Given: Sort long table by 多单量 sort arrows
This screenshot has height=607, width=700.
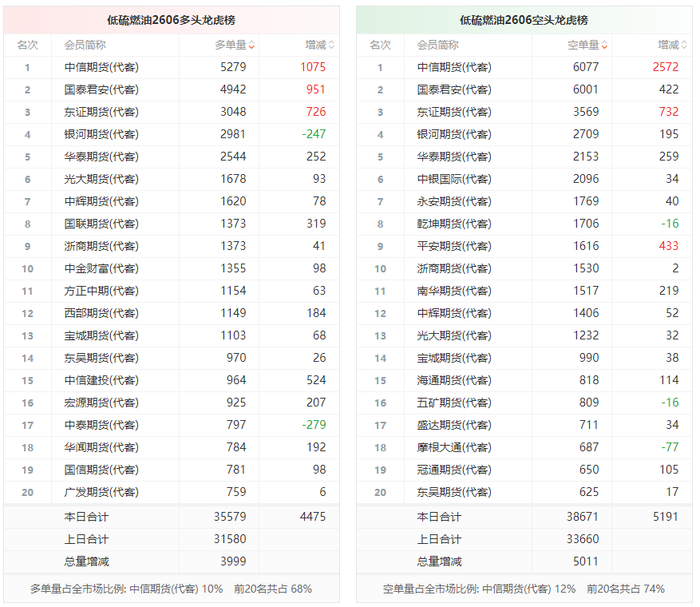Looking at the screenshot, I should (251, 45).
